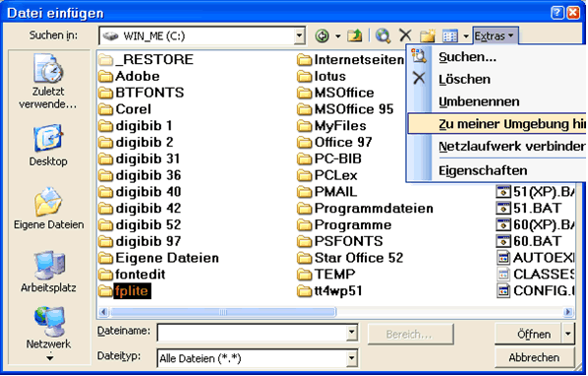This screenshot has height=376, width=588.
Task: Select the digibib 97 folder
Action: click(140, 241)
